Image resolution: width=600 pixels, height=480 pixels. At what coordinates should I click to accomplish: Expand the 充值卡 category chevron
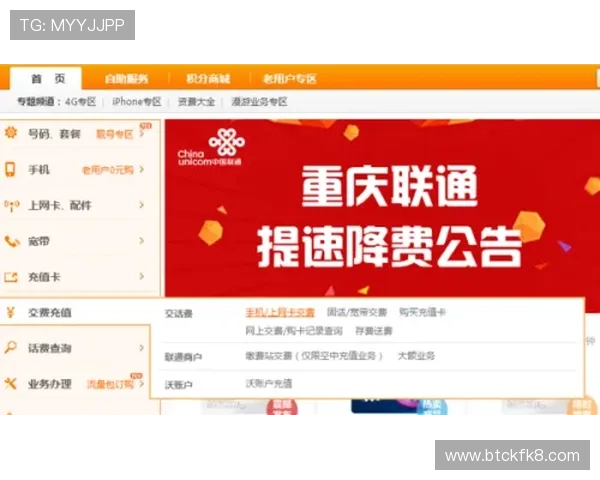coord(142,276)
